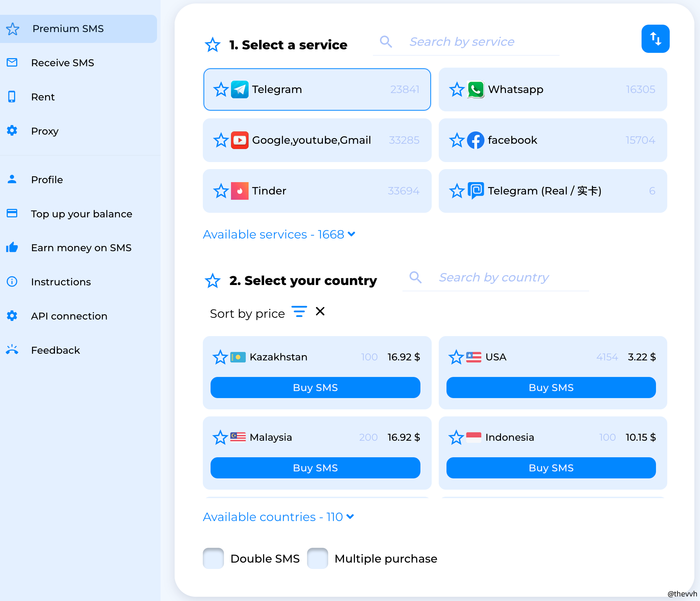Star the Whatsapp service
The height and width of the screenshot is (601, 700).
(x=457, y=89)
